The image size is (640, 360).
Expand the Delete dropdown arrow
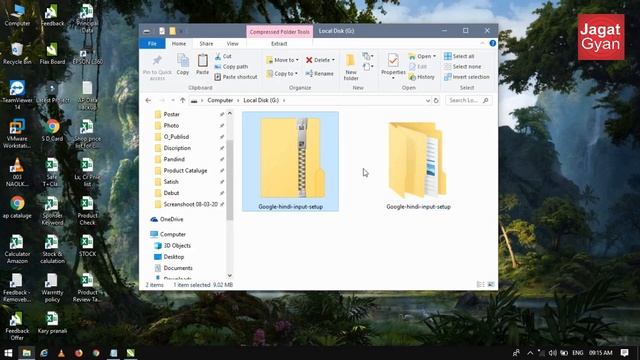coord(333,60)
